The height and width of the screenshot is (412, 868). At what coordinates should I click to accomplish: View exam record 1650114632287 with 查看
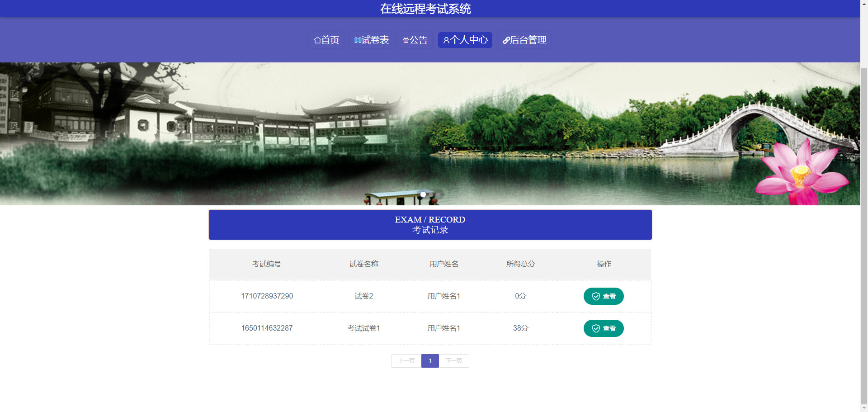[x=604, y=328]
